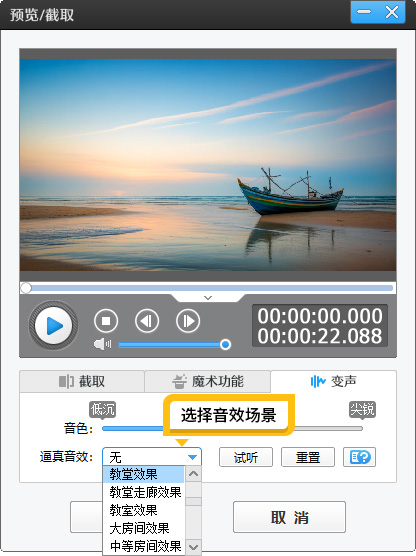Select 教堂效果 from the list
The image size is (416, 556).
(x=144, y=474)
